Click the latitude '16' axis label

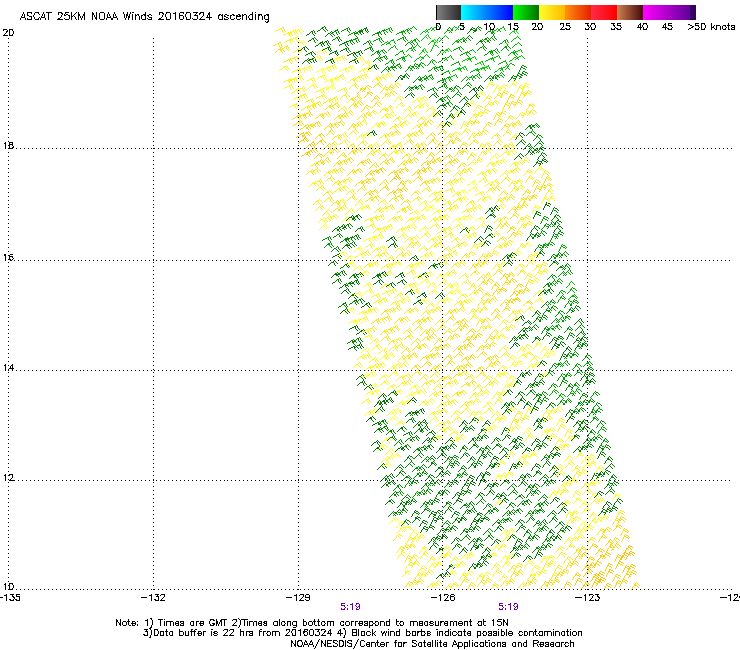8,257
